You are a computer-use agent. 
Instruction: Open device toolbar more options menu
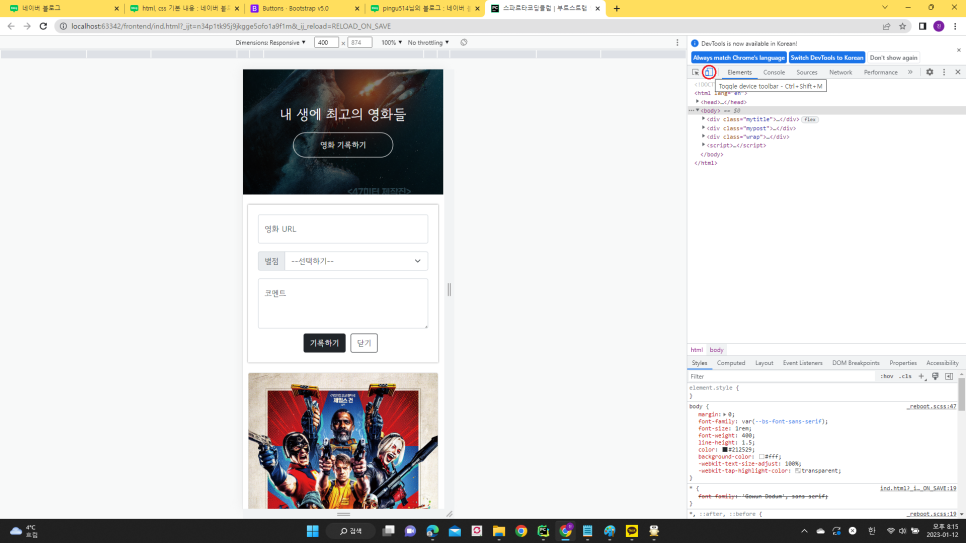click(x=677, y=43)
